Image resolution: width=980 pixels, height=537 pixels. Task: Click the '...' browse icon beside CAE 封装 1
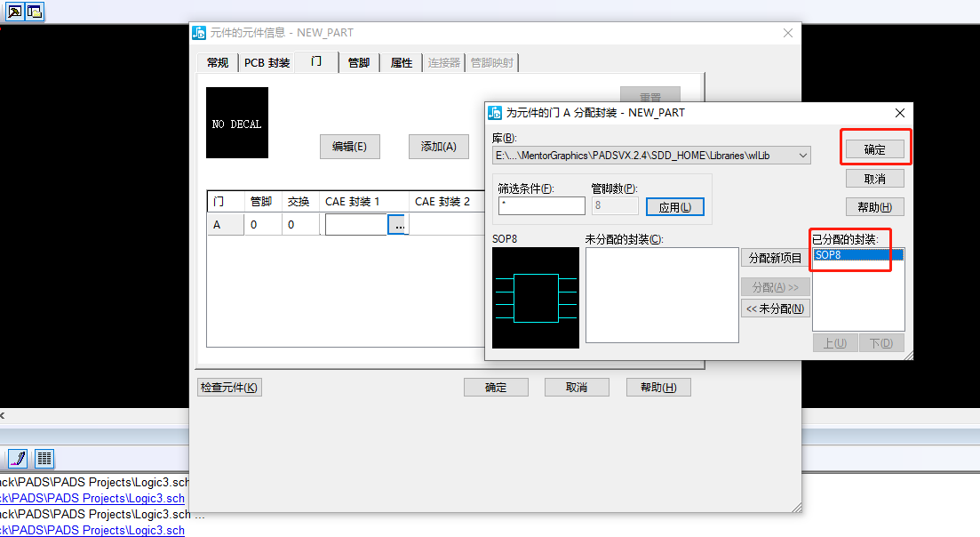click(x=398, y=224)
